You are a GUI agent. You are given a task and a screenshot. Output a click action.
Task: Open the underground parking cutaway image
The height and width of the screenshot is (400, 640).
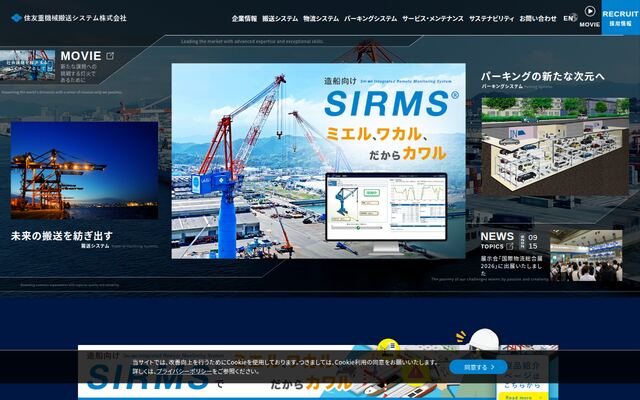tap(555, 147)
